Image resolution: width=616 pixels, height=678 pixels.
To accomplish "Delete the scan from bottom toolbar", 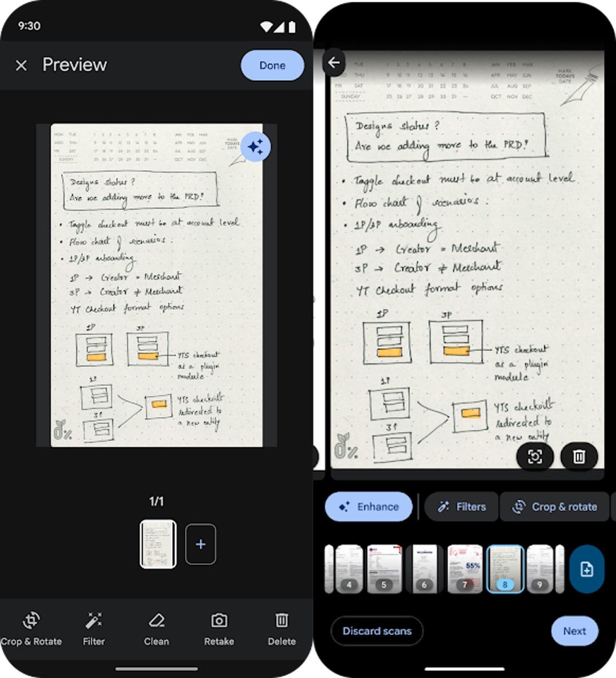I will (x=282, y=629).
